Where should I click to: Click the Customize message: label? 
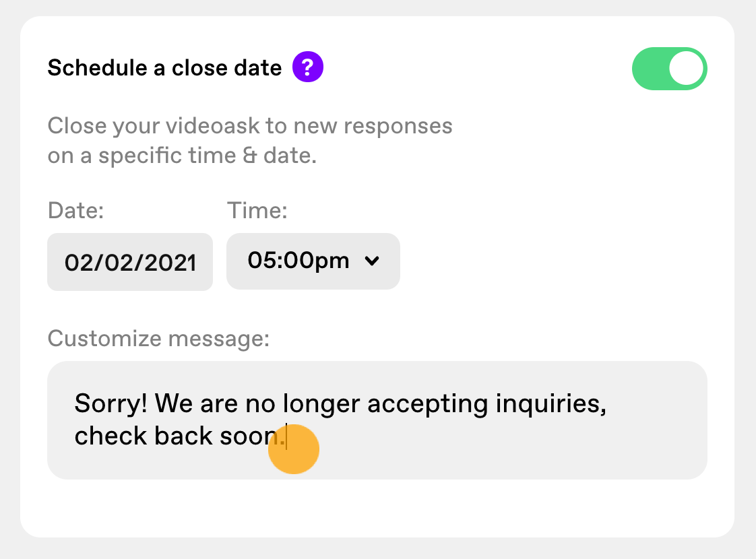[158, 338]
